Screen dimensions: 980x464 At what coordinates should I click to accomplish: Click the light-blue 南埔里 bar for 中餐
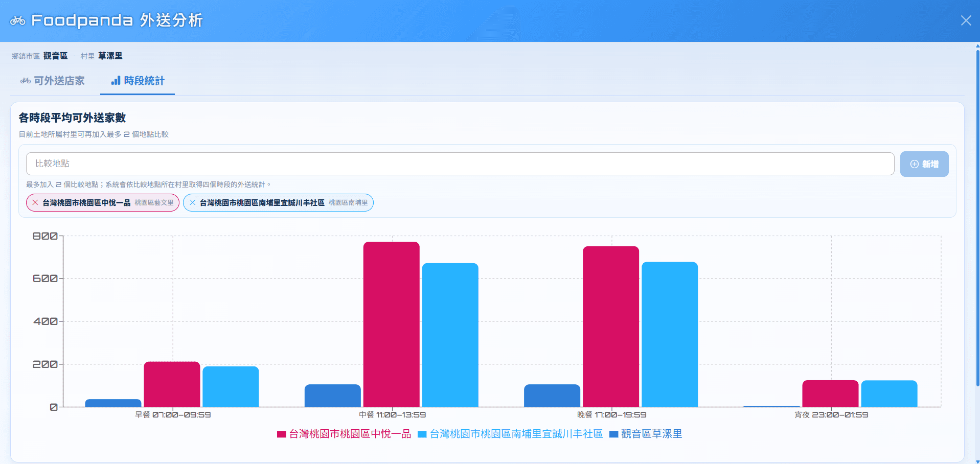coord(450,335)
